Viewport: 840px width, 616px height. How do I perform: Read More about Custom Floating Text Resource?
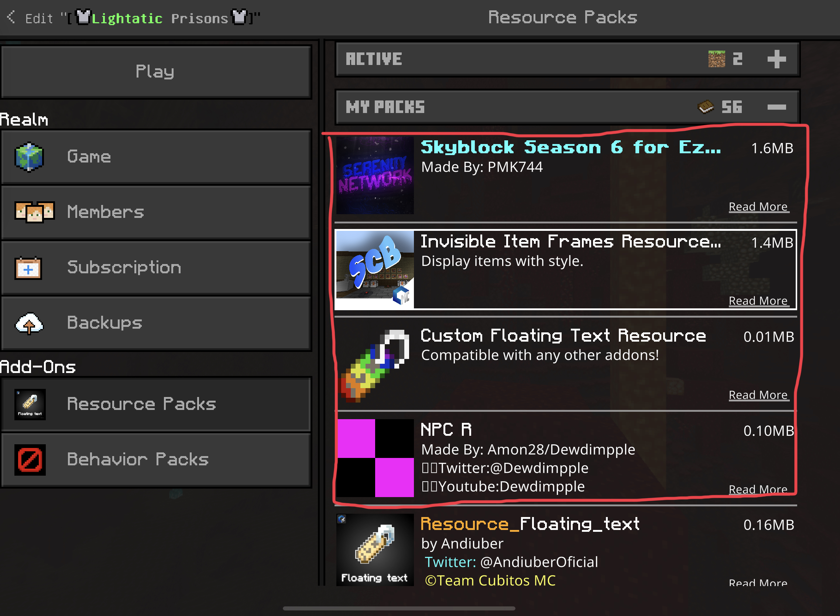(758, 395)
